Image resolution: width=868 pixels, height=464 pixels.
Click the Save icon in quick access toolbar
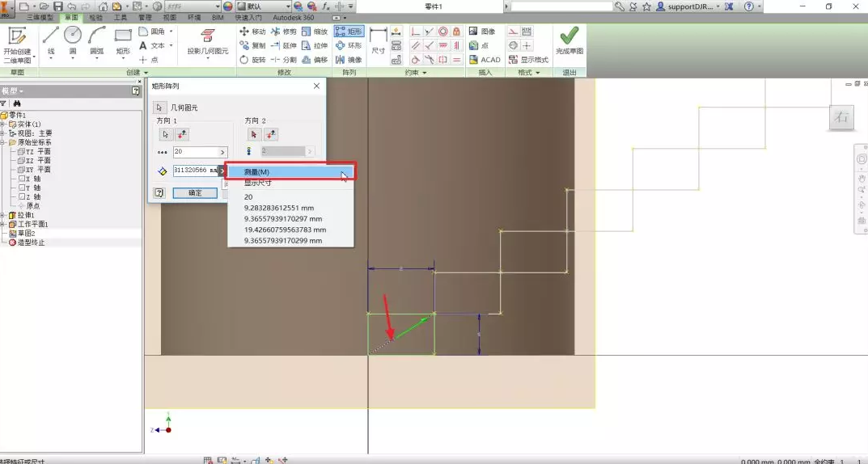click(57, 6)
